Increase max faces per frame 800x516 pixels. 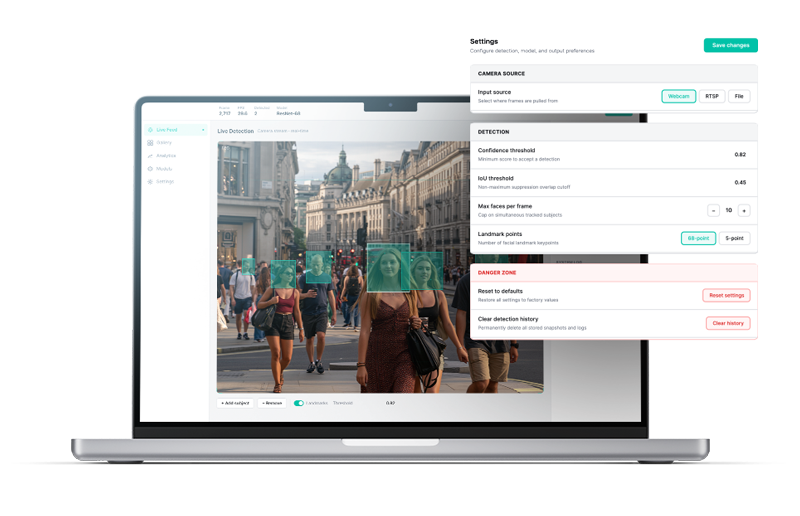(744, 210)
